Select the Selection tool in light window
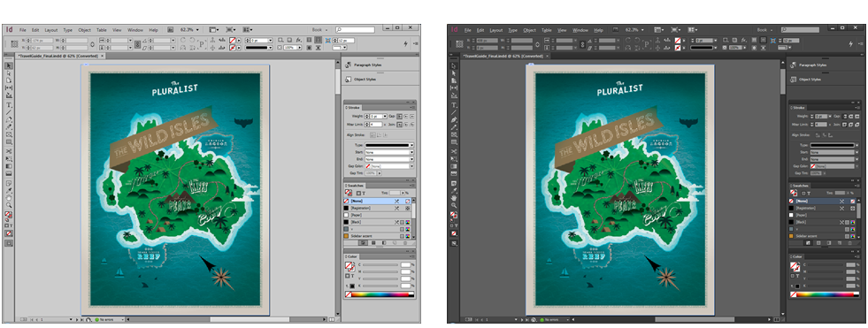This screenshot has height=328, width=868. [9, 65]
